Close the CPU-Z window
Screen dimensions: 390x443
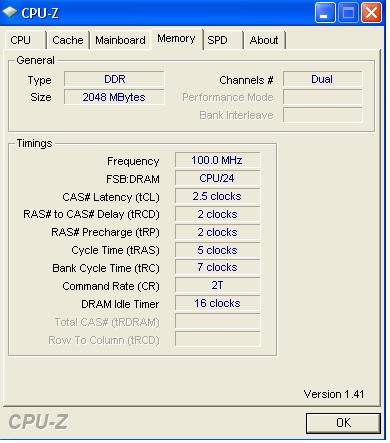371,13
